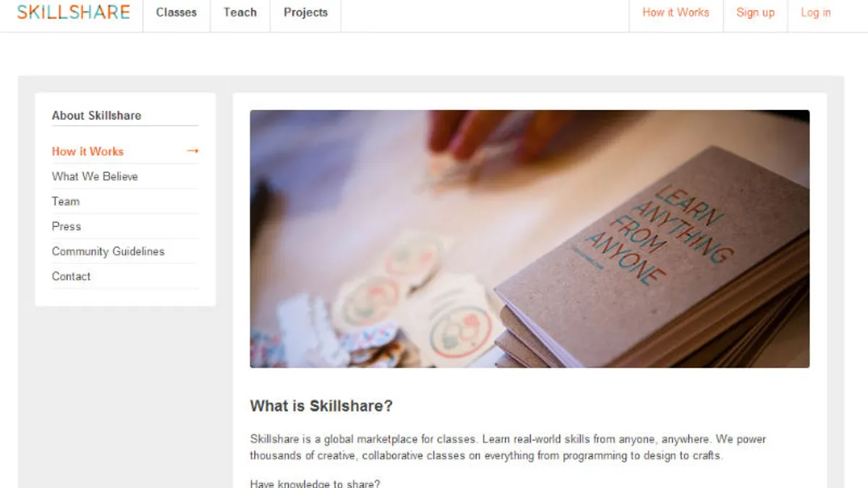Click the Skillshare description paragraph
868x488 pixels.
(x=508, y=448)
